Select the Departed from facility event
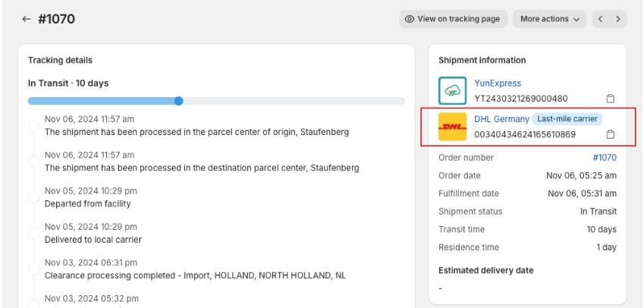The image size is (644, 308). (x=91, y=197)
